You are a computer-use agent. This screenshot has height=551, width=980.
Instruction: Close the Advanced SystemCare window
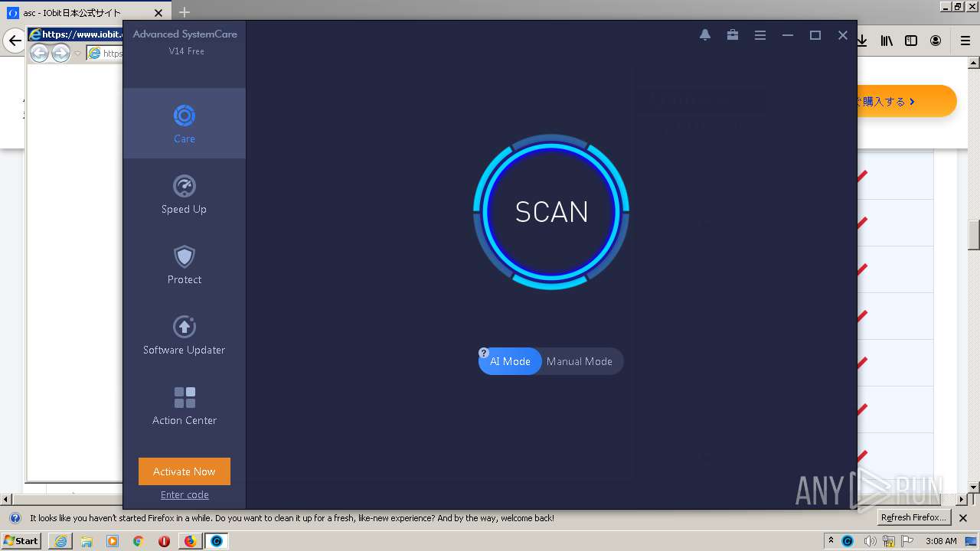pos(843,35)
